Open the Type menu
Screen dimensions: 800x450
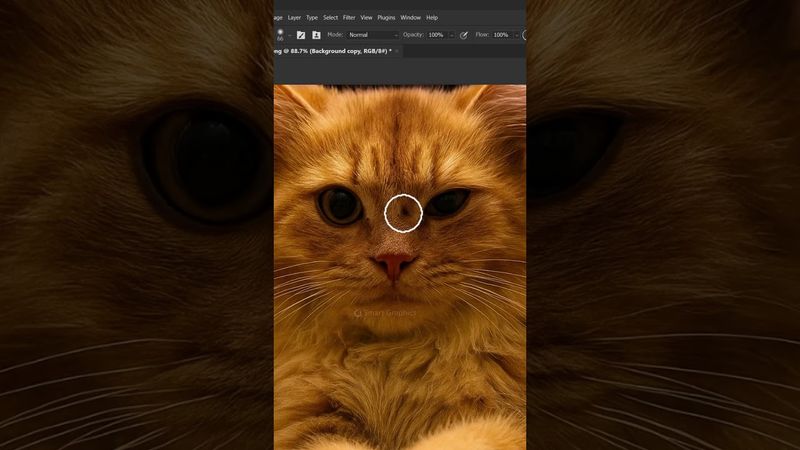(312, 18)
